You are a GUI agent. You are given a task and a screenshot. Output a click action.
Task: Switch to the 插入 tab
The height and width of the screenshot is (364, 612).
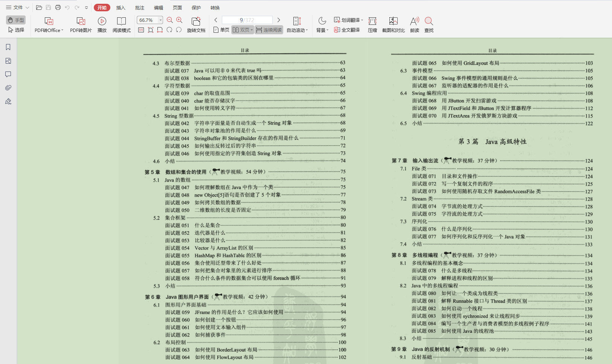(x=121, y=8)
